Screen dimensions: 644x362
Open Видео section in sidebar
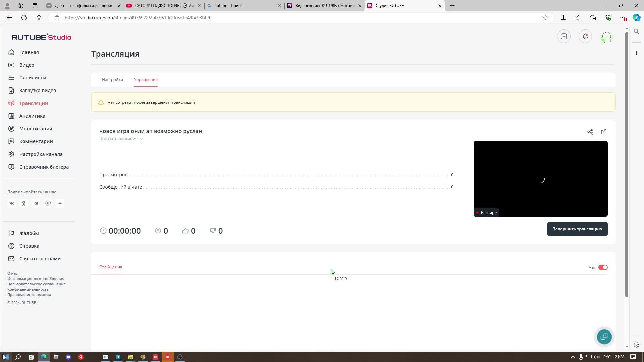(26, 65)
